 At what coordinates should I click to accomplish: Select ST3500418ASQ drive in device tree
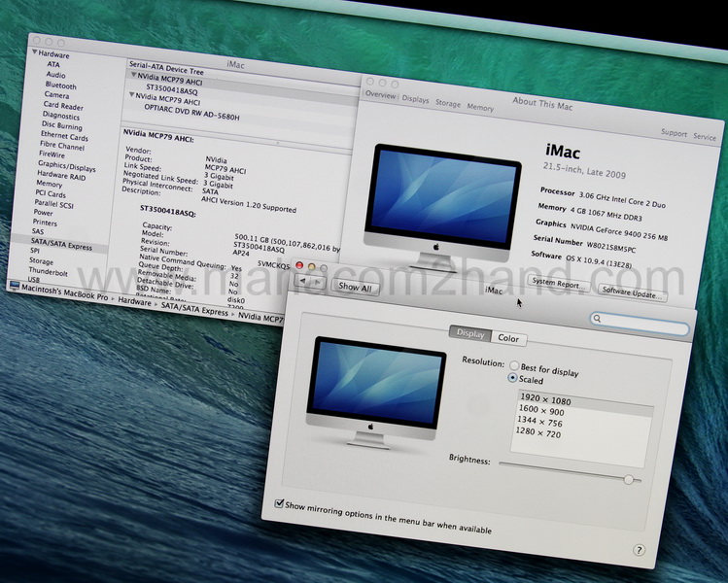point(172,88)
